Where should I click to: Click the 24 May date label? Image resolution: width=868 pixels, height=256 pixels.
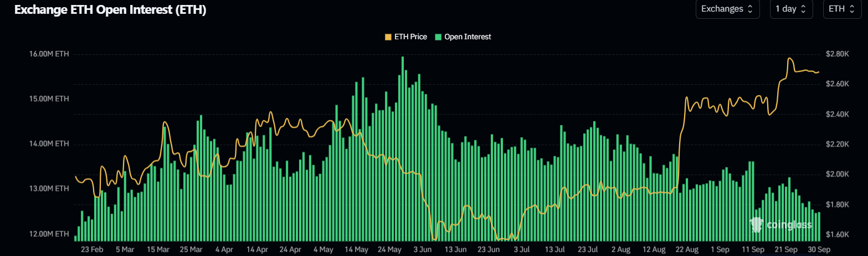(x=390, y=249)
